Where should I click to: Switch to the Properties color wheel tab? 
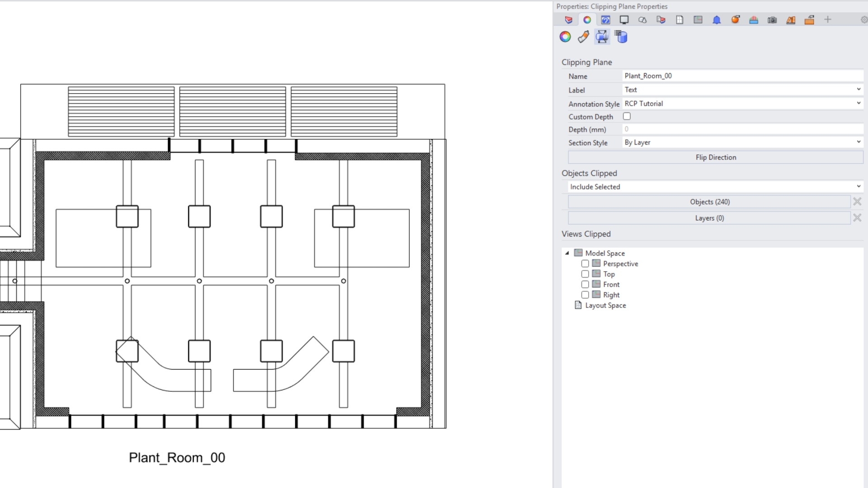(587, 20)
